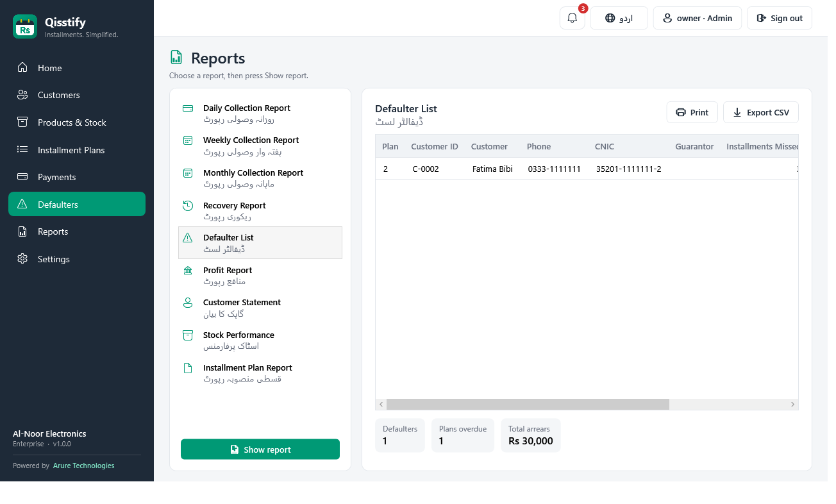
Task: Click the Home house icon in sidebar
Action: 22,67
